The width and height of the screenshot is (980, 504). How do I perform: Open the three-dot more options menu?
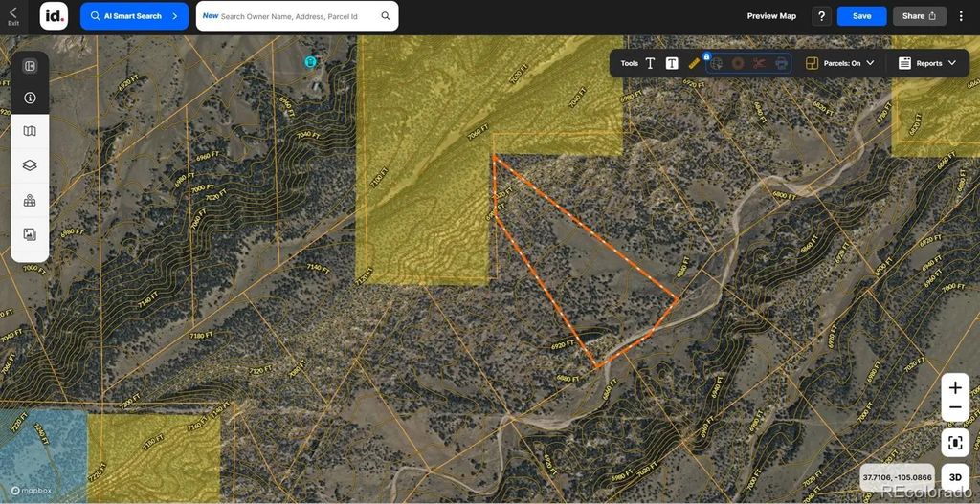click(961, 16)
